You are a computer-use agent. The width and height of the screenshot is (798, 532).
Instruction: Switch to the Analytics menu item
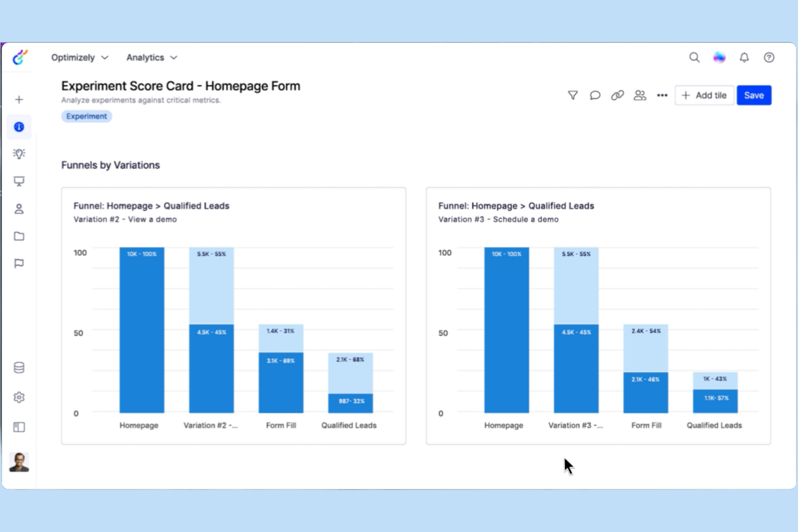[145, 57]
